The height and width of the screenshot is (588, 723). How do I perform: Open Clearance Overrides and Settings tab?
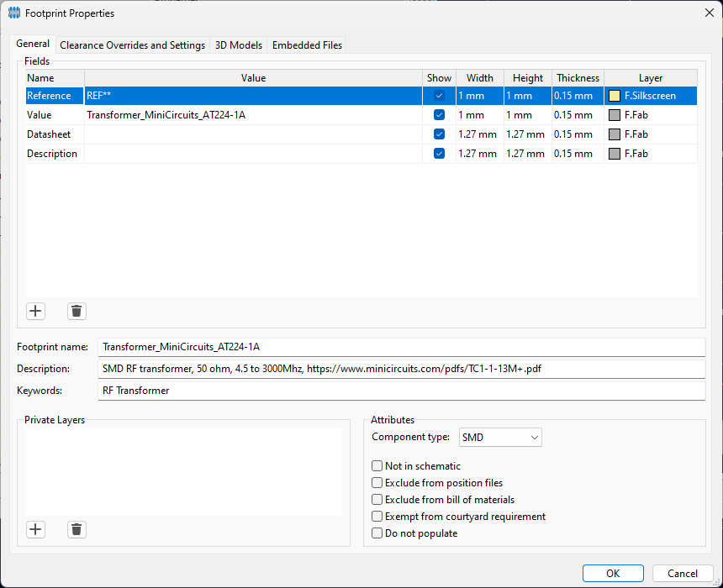point(132,45)
